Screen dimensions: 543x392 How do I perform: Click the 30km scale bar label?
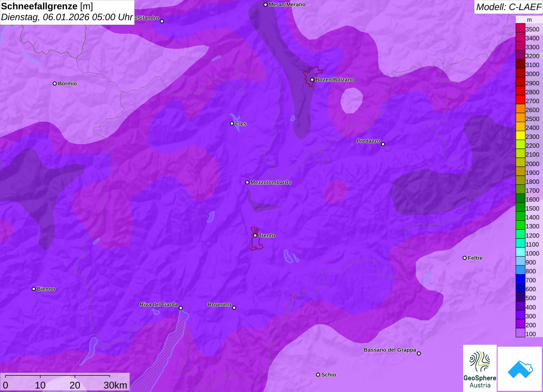[x=115, y=385]
